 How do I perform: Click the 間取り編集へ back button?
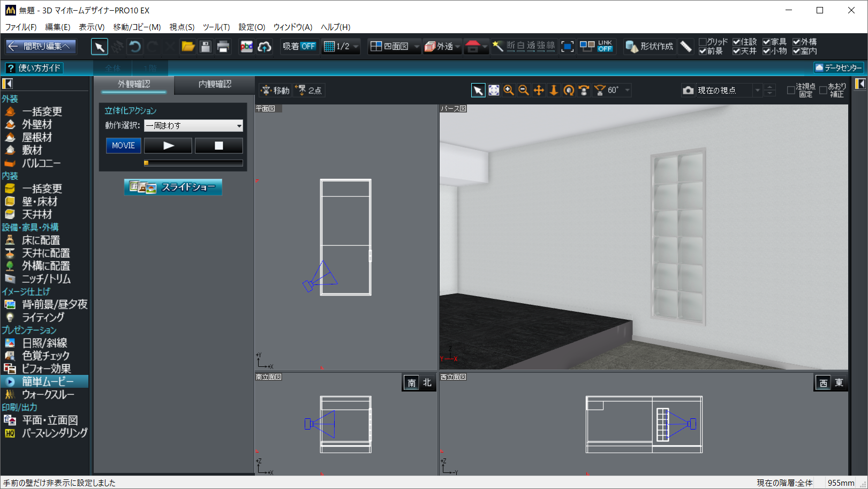[x=41, y=47]
